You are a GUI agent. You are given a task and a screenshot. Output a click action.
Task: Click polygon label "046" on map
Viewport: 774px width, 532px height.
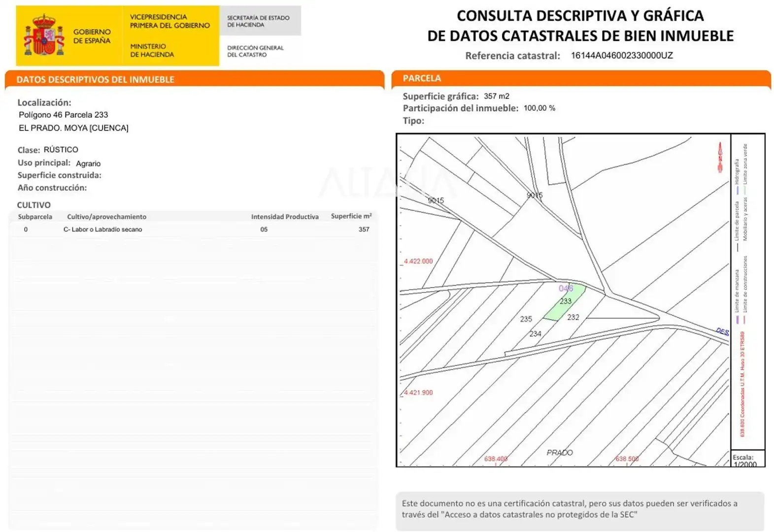566,288
